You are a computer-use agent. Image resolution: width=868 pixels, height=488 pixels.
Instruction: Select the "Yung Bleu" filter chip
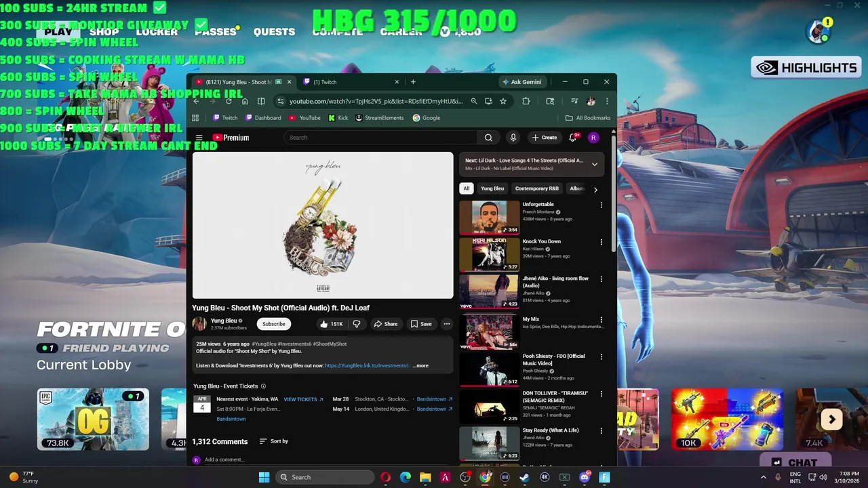pos(492,188)
